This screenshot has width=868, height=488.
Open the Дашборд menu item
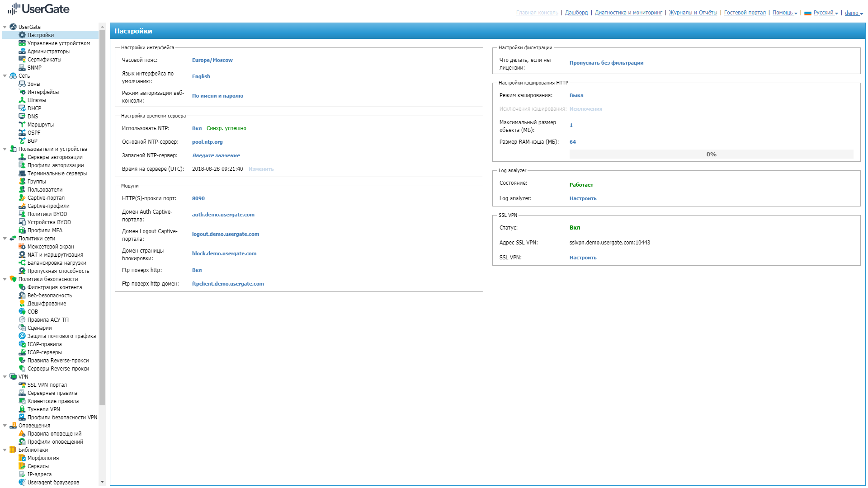576,13
